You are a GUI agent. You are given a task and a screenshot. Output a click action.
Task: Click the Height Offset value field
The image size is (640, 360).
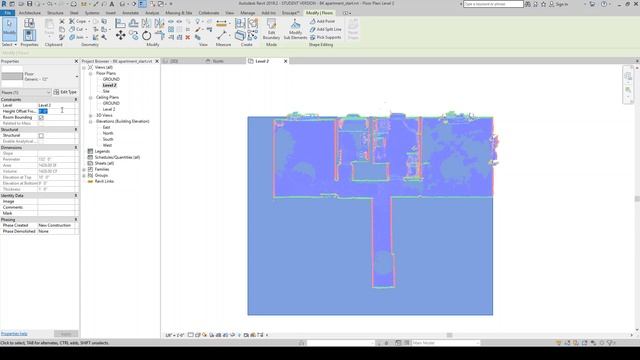57,111
